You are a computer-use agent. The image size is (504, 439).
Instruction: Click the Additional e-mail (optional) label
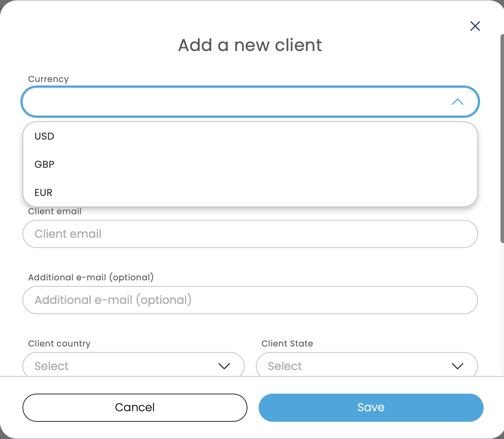91,278
